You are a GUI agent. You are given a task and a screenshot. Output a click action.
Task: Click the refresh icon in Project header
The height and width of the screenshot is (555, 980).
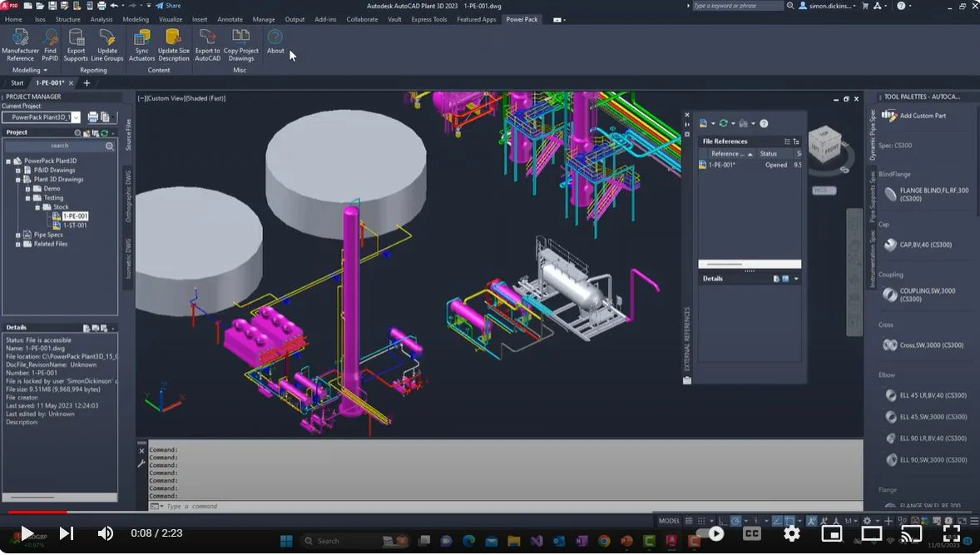(104, 132)
